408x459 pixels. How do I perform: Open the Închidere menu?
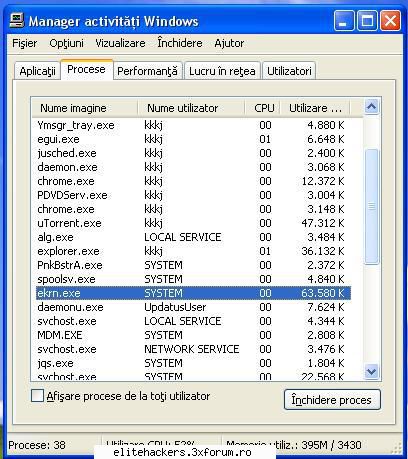[180, 43]
